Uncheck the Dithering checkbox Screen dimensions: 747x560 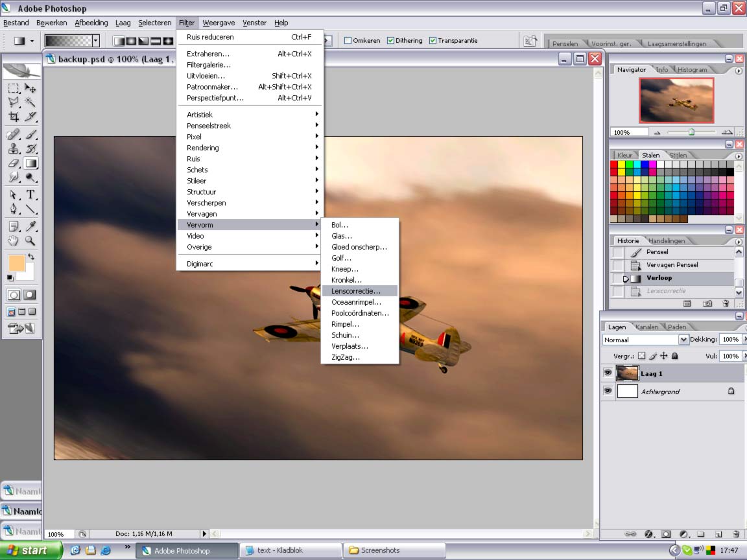pos(391,41)
